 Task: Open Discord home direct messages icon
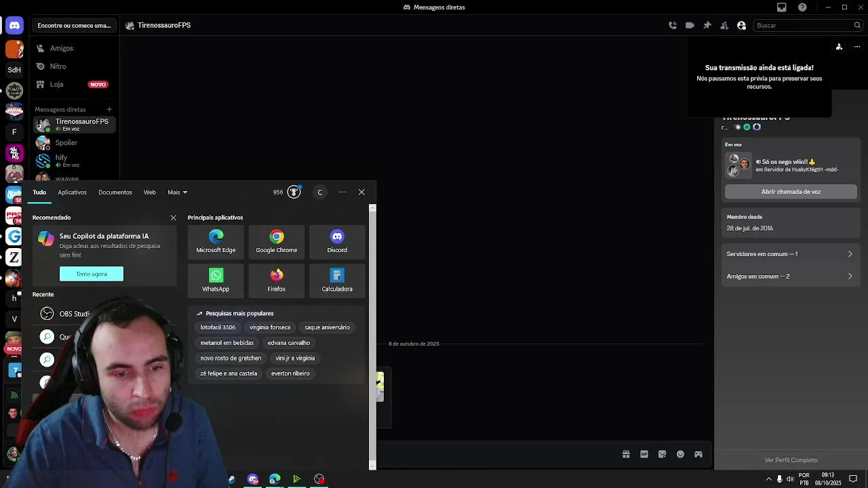pos(14,26)
